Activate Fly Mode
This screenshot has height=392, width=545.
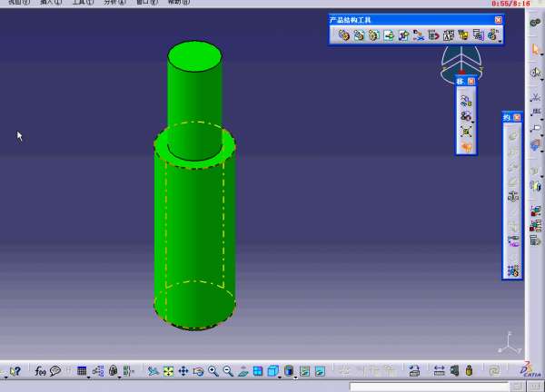[x=153, y=371]
